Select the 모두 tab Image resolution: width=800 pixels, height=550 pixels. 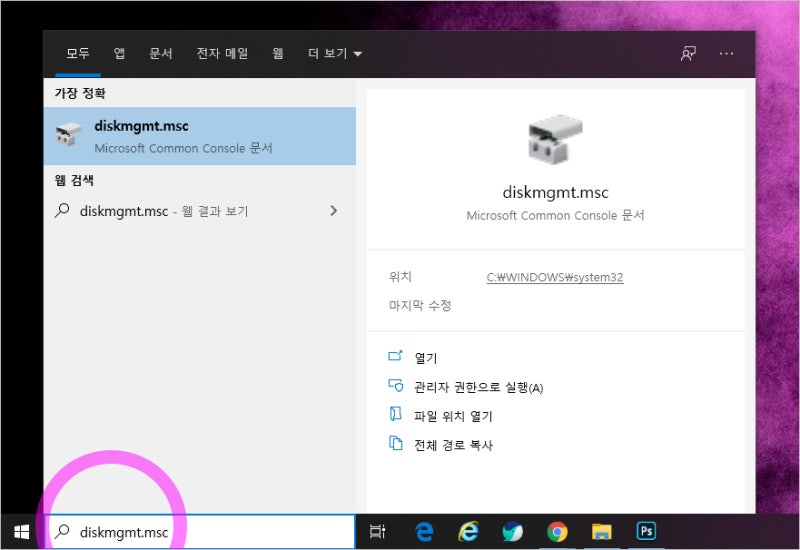[78, 53]
